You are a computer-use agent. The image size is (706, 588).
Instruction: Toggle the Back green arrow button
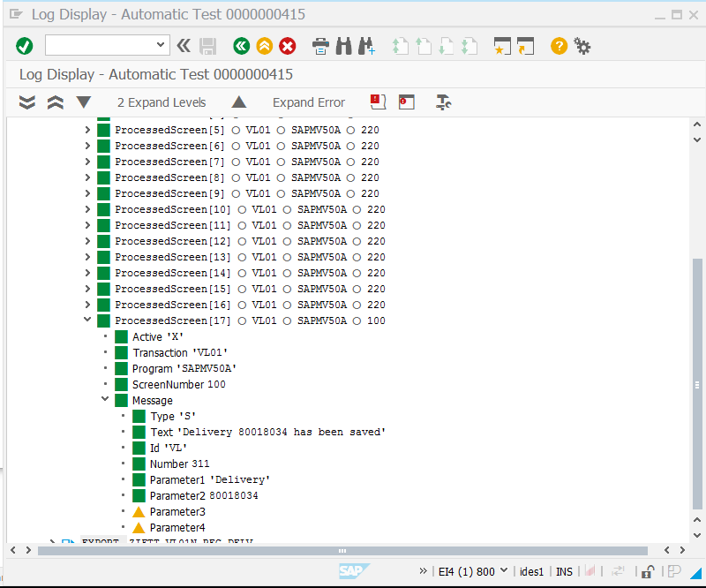[x=241, y=45]
